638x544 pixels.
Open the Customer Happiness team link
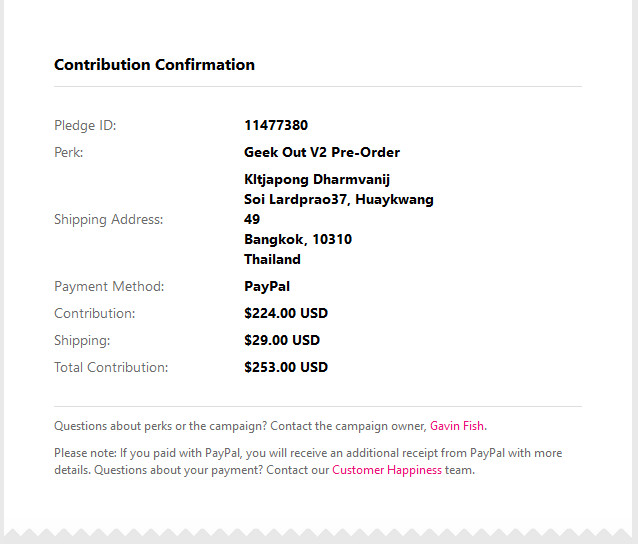click(x=387, y=470)
